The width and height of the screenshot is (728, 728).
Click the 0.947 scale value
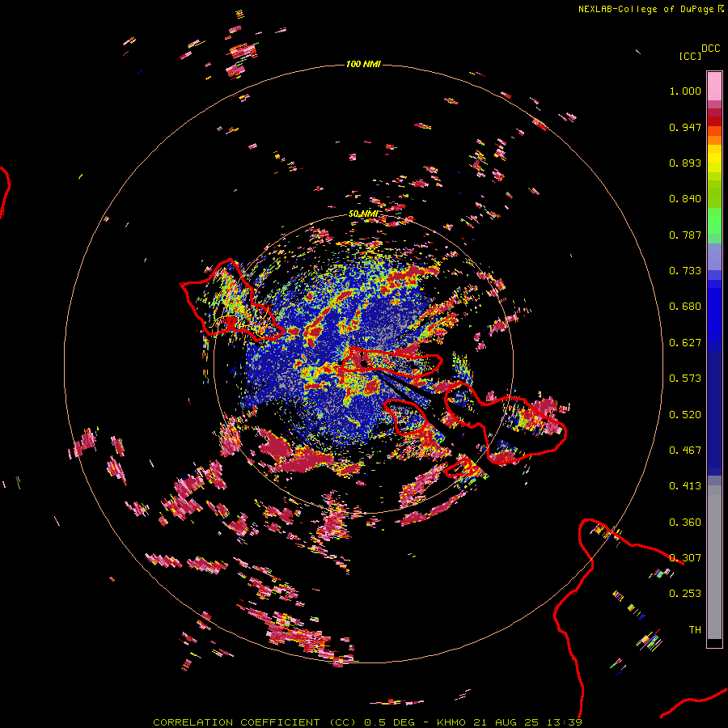[x=685, y=127]
